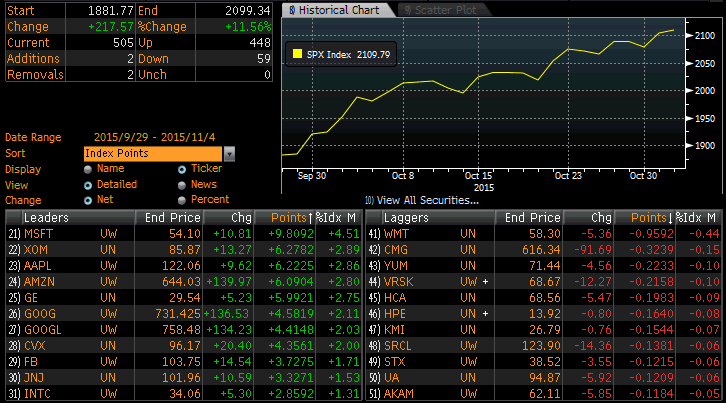This screenshot has height=403, width=726.
Task: Select the Name display radio button
Action: (88, 169)
